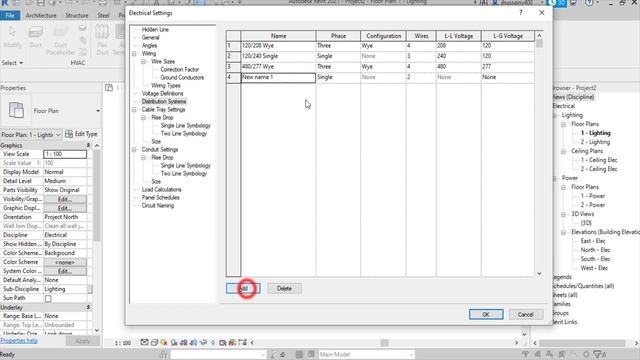The width and height of the screenshot is (640, 360).
Task: Click the Color Scheme <none> button
Action: click(65, 262)
